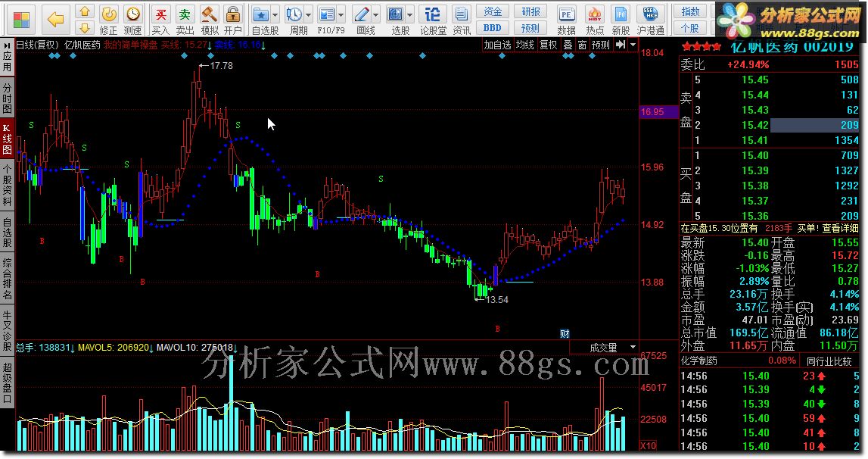
Task: Open the 同行业比较 industry comparison link
Action: (829, 361)
